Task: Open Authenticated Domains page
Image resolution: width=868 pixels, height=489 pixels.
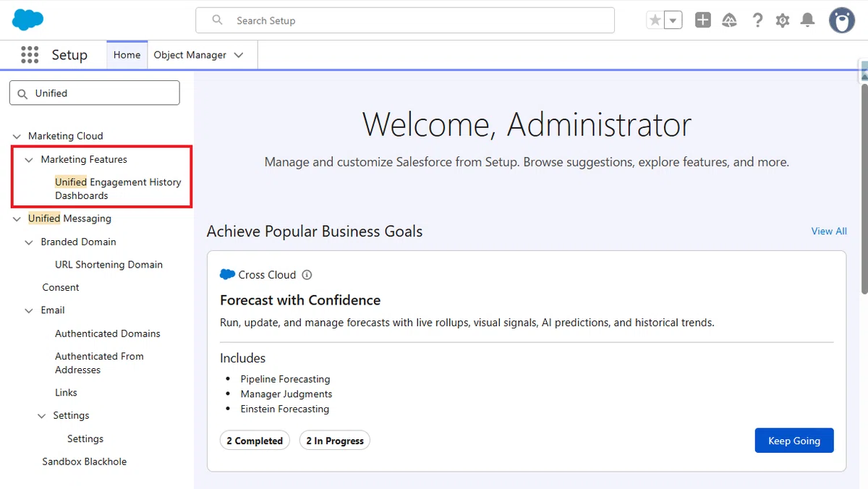Action: (x=108, y=333)
